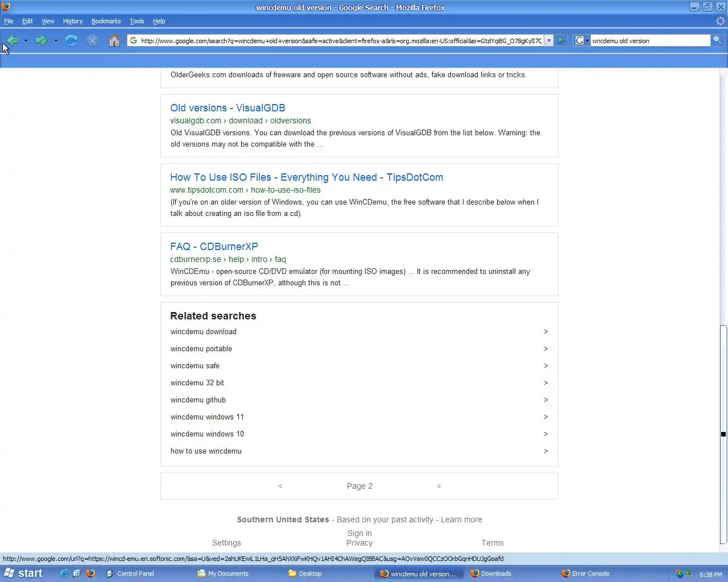Viewport: 728px width, 582px height.
Task: Open the Terms footer link
Action: click(x=493, y=543)
